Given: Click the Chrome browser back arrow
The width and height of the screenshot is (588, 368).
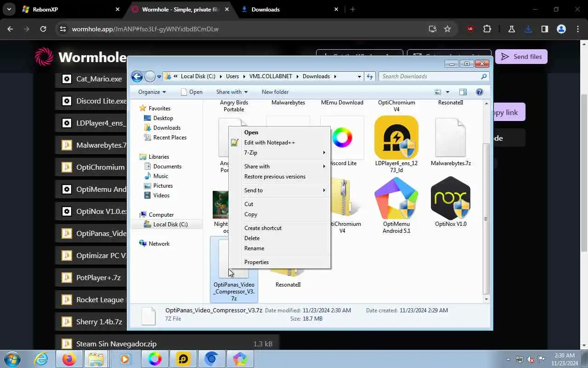Looking at the screenshot, I should [10, 29].
